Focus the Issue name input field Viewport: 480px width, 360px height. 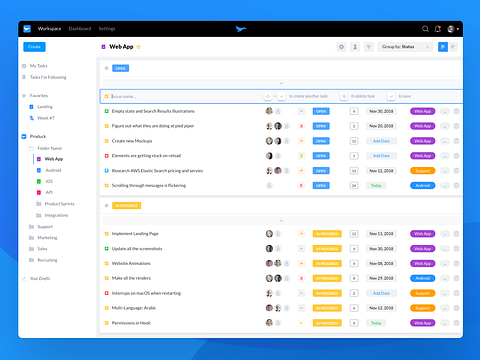[x=187, y=96]
